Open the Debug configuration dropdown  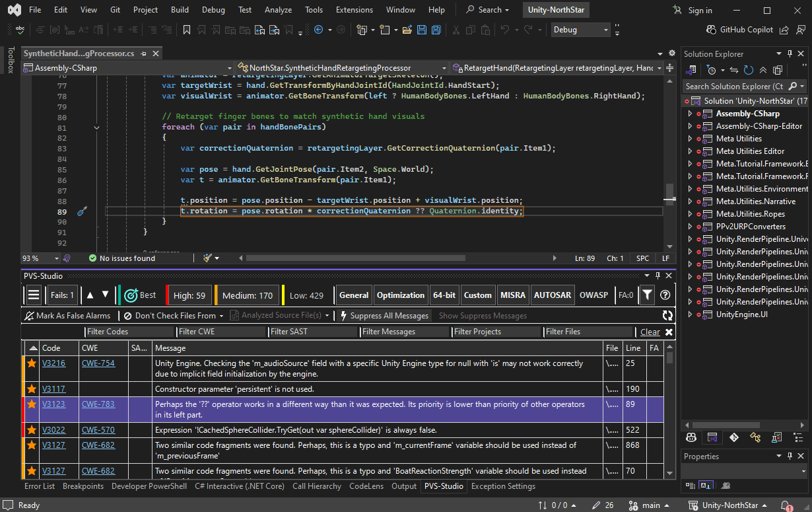[580, 30]
